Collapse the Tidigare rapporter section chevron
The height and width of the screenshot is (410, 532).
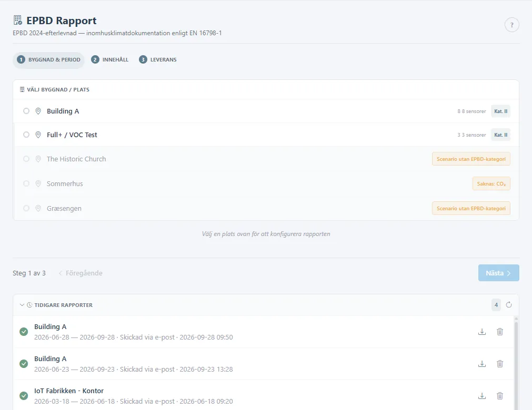[x=22, y=305]
